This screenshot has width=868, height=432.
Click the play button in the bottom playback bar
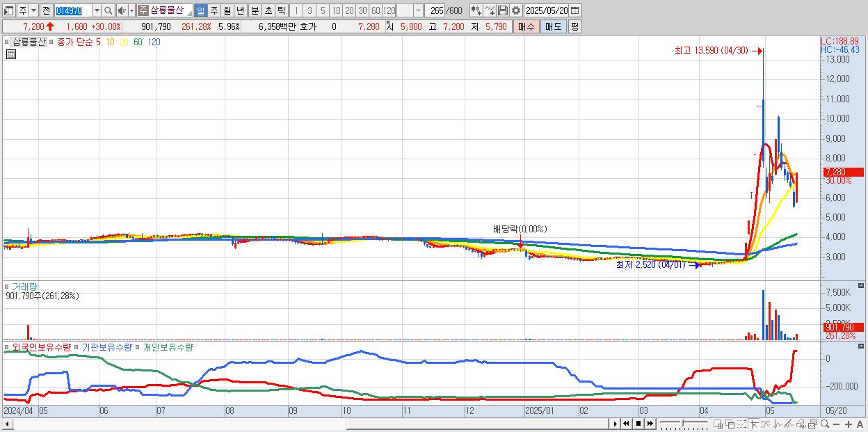tap(615, 424)
